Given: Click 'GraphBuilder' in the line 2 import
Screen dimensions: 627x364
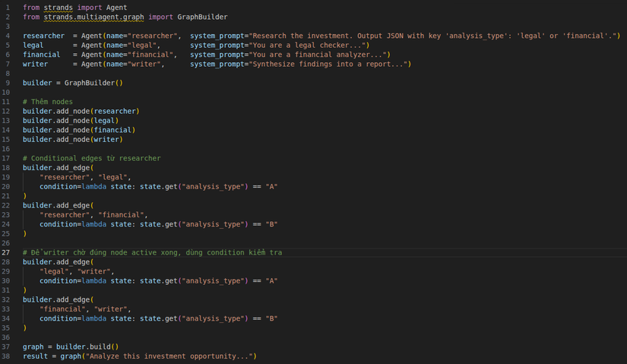Looking at the screenshot, I should (202, 17).
